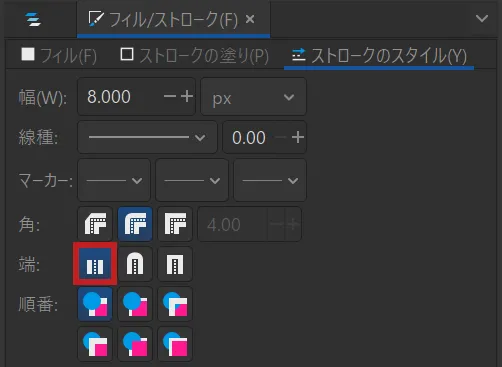Image resolution: width=502 pixels, height=367 pixels.
Task: Set paint order to stroke, markers, fill
Action: [135, 344]
